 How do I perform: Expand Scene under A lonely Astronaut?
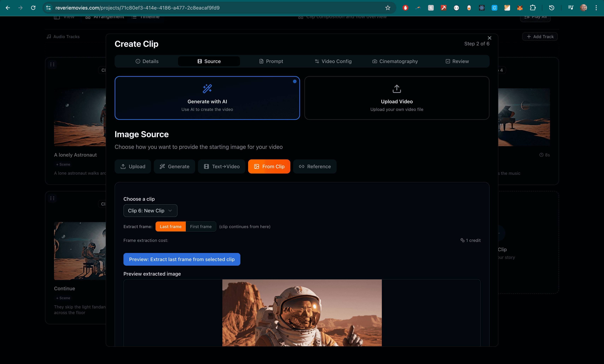click(63, 164)
